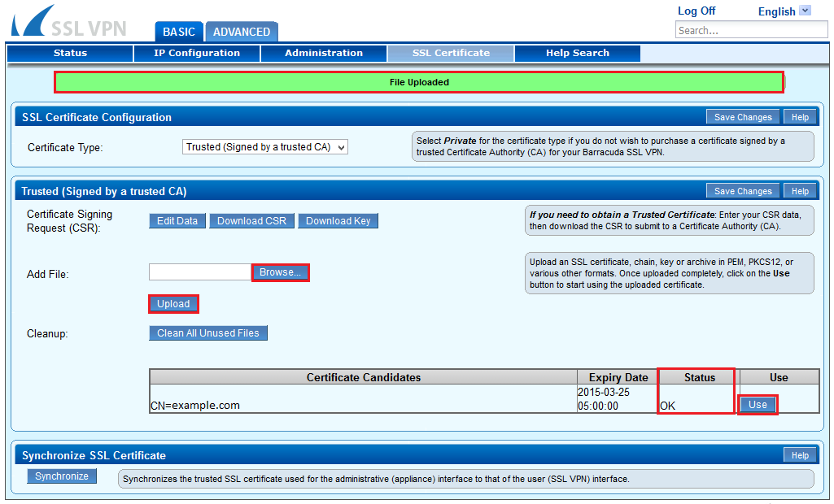834x504 pixels.
Task: Go to the IP Configuration page
Action: pos(197,54)
